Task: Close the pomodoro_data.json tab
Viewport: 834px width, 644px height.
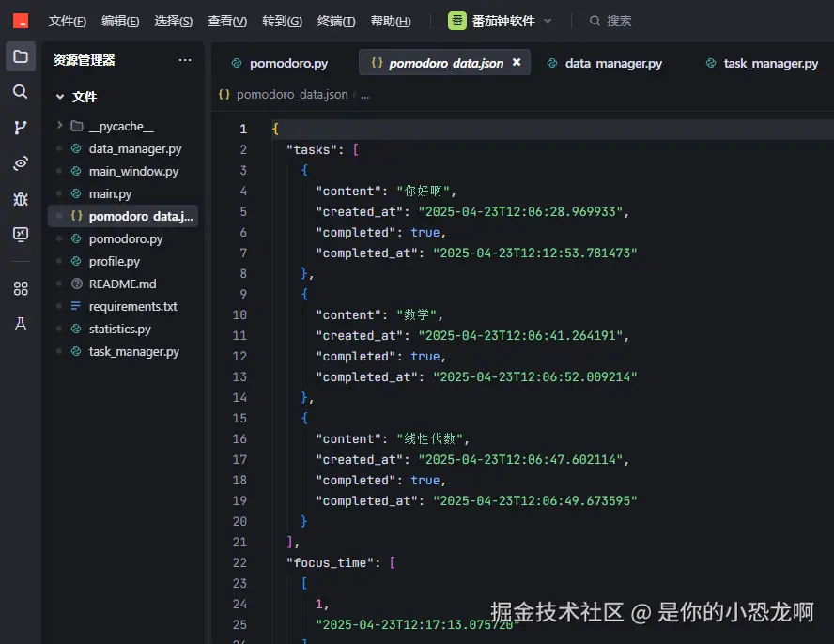Action: (x=517, y=62)
